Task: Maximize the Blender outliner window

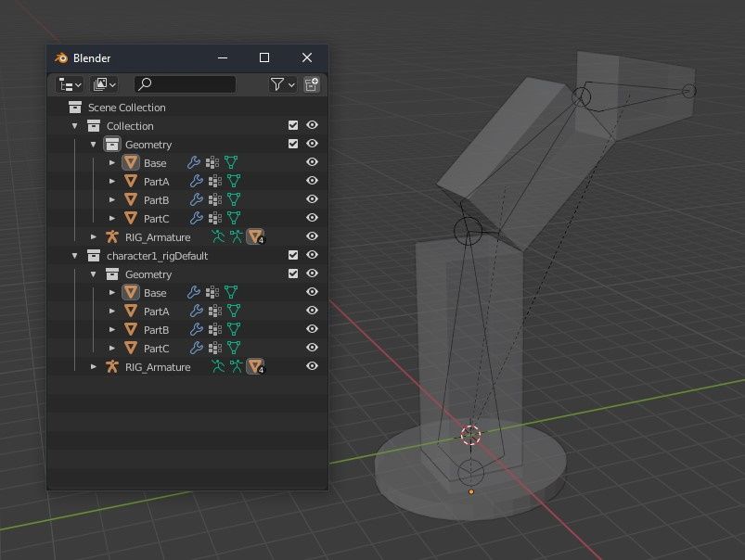Action: [x=264, y=58]
